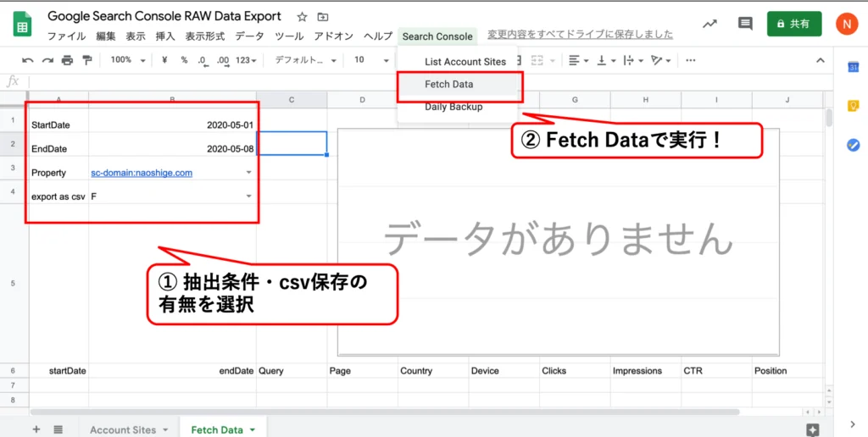Click the formula bar input
The image size is (868, 437).
(429, 81)
